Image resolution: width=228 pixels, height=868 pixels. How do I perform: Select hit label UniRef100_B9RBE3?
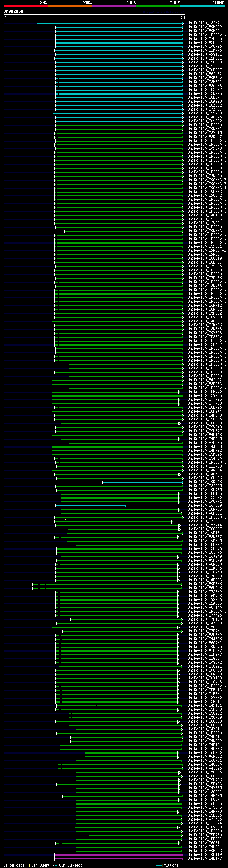pos(204,62)
